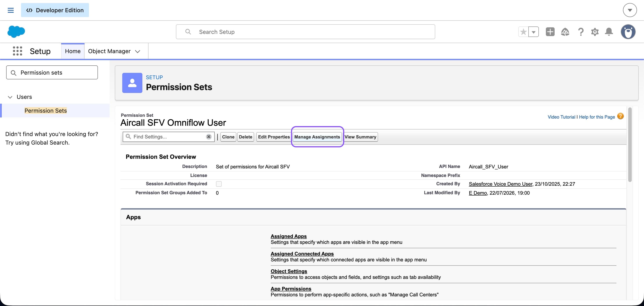Click the Edit Properties button

[x=274, y=137]
